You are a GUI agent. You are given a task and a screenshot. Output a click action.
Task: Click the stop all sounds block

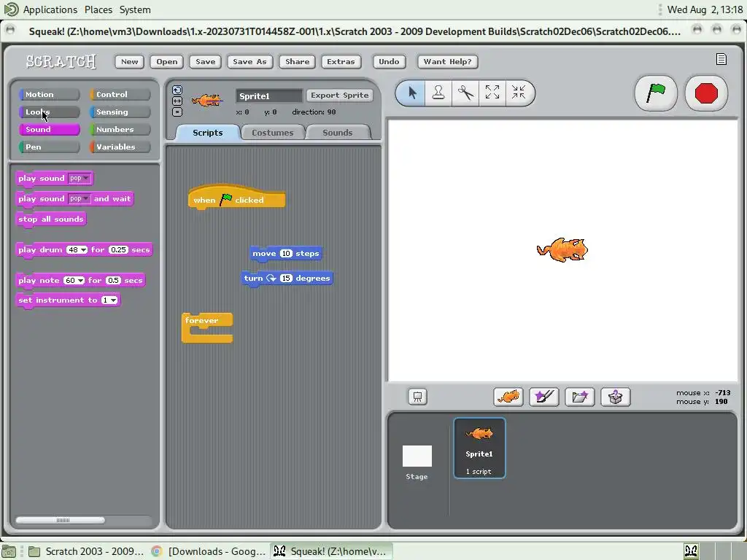tap(51, 219)
